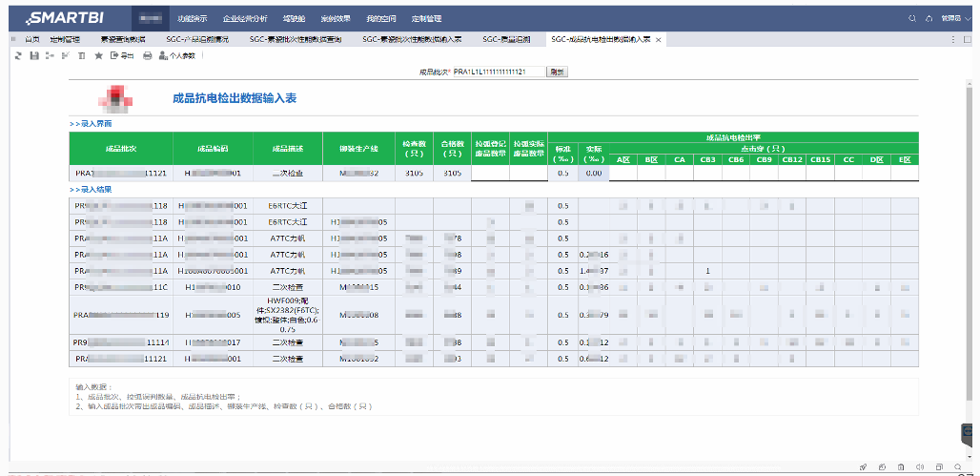Click the 成品批次 input field
The width and height of the screenshot is (980, 476).
click(x=499, y=72)
